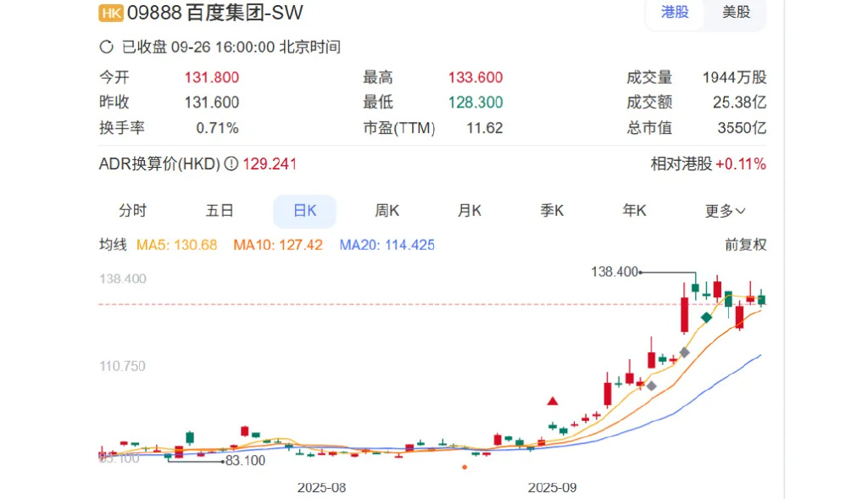Click the 成交额 value 25.38亿
868x499 pixels.
[x=739, y=103]
